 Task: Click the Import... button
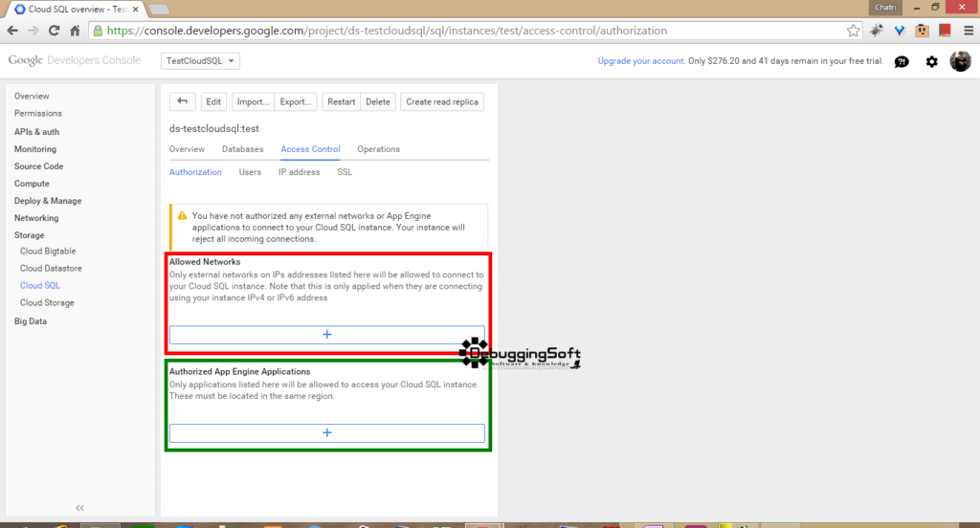253,101
